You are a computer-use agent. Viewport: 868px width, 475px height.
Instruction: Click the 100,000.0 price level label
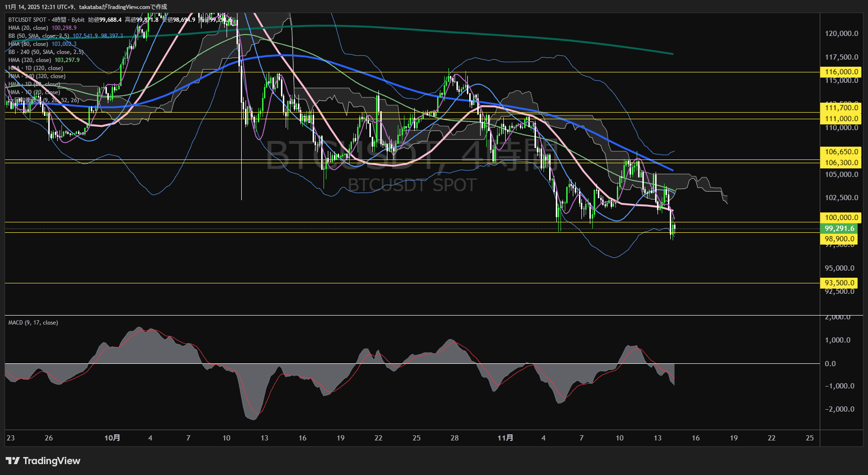pyautogui.click(x=841, y=218)
